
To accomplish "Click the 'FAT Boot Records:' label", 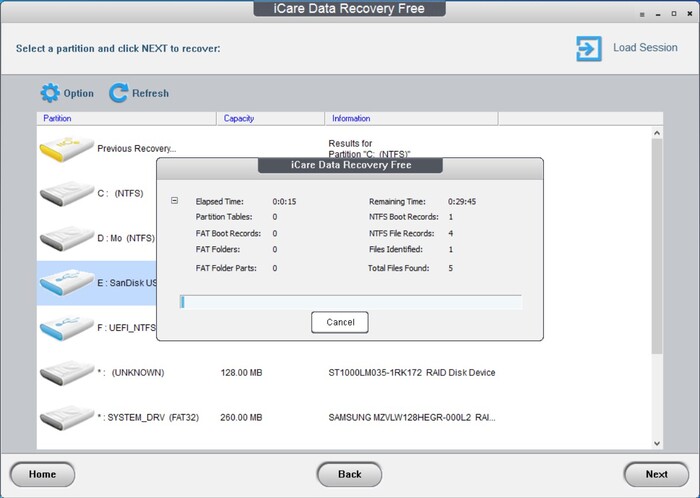I will click(228, 233).
